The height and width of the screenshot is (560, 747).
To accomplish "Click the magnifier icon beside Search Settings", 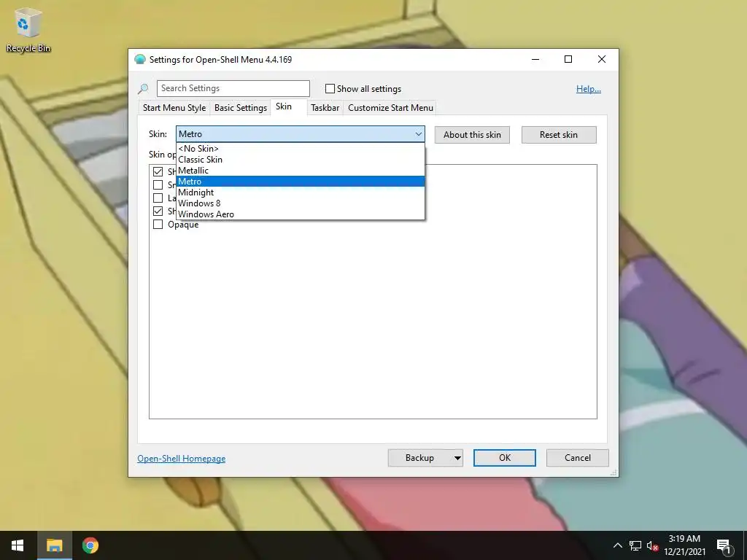I will pyautogui.click(x=143, y=89).
